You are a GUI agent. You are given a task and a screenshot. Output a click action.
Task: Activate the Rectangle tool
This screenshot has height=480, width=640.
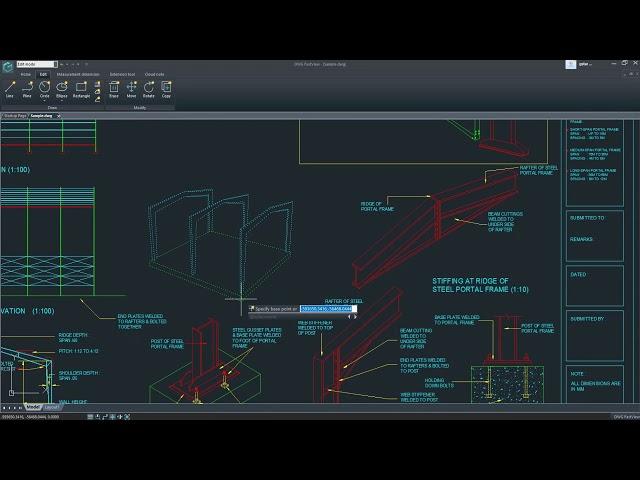81,89
